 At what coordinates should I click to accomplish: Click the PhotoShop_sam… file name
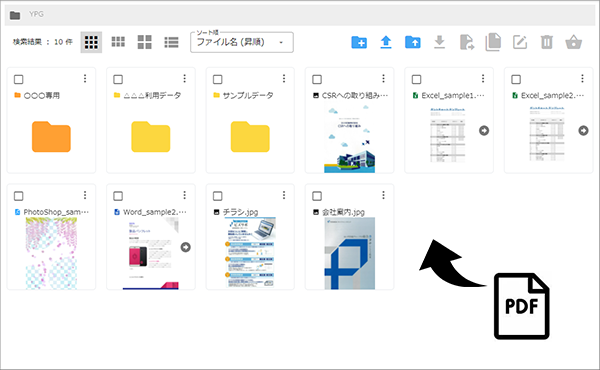pos(56,212)
